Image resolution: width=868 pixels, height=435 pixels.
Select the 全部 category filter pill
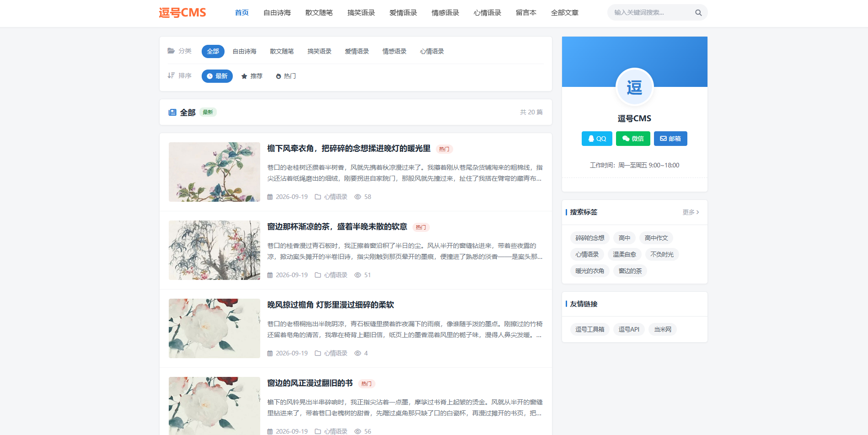click(x=213, y=51)
